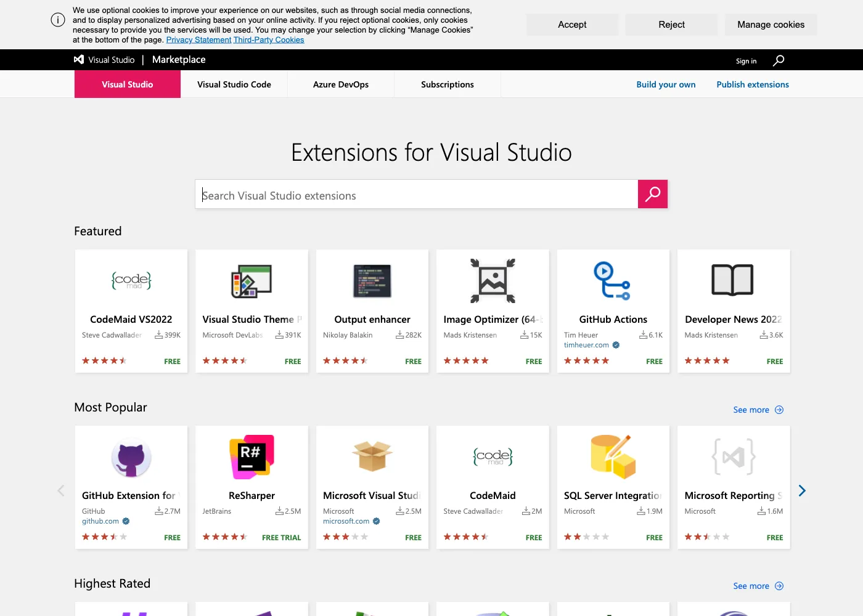Click the arrow icon beside Highest Rated See more

(779, 586)
